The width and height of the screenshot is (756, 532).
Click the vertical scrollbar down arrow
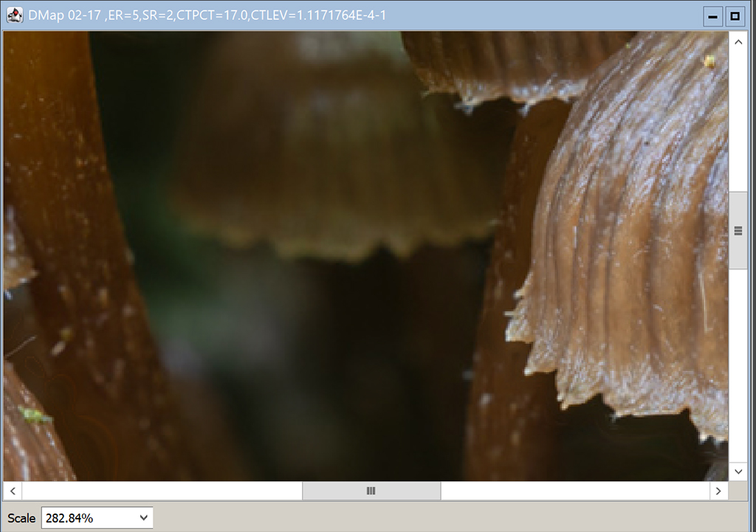[x=738, y=471]
